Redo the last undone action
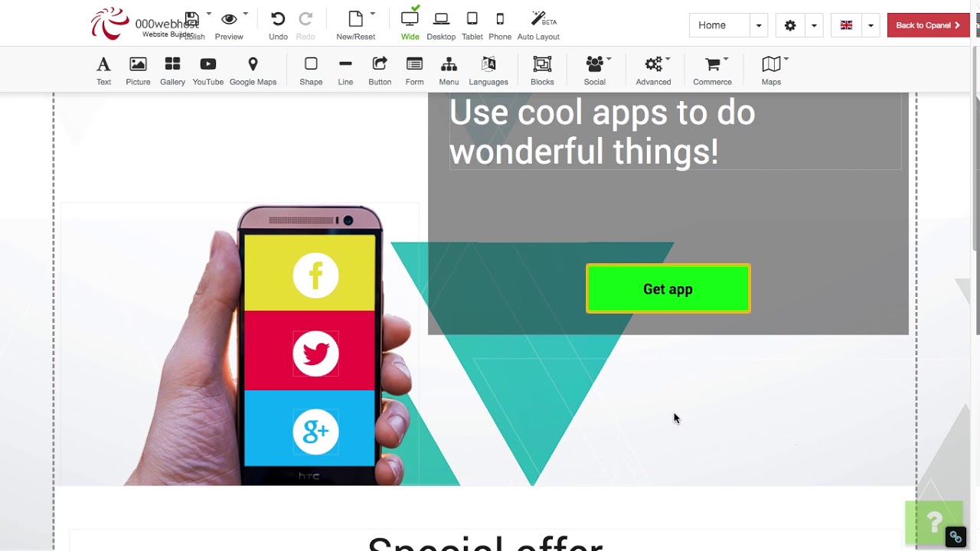 pyautogui.click(x=305, y=24)
